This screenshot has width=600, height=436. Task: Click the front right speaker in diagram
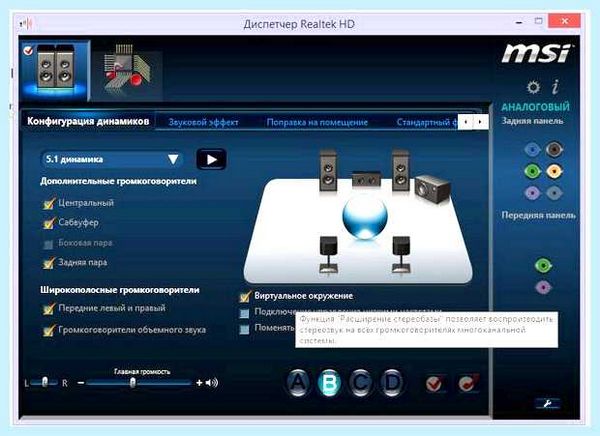(400, 170)
